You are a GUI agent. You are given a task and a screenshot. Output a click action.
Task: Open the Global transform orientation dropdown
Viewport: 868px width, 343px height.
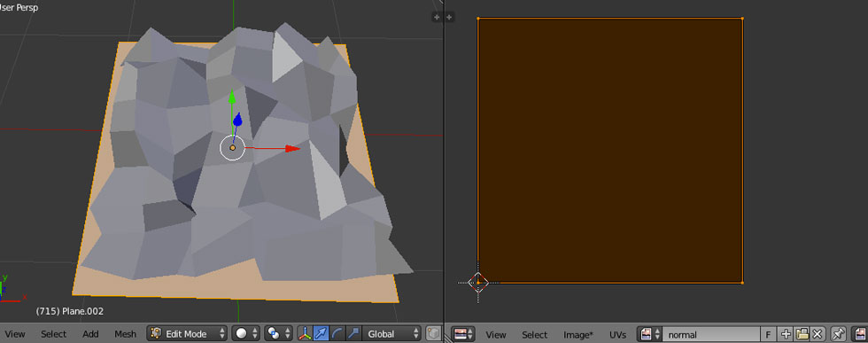point(391,333)
